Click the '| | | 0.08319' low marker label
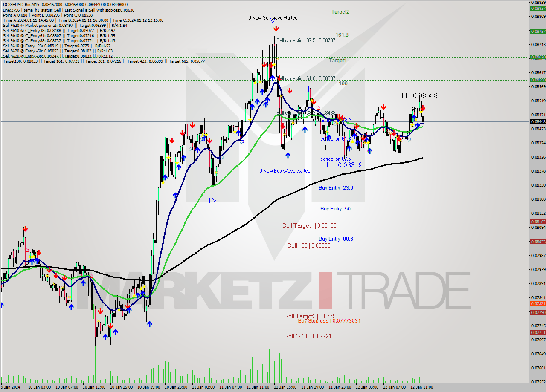 345,165
